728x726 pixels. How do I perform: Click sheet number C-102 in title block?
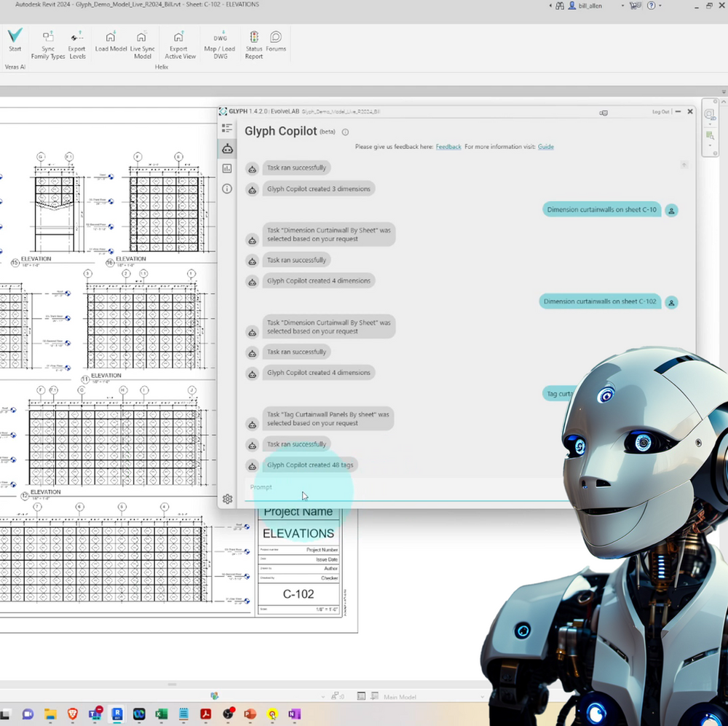(298, 594)
